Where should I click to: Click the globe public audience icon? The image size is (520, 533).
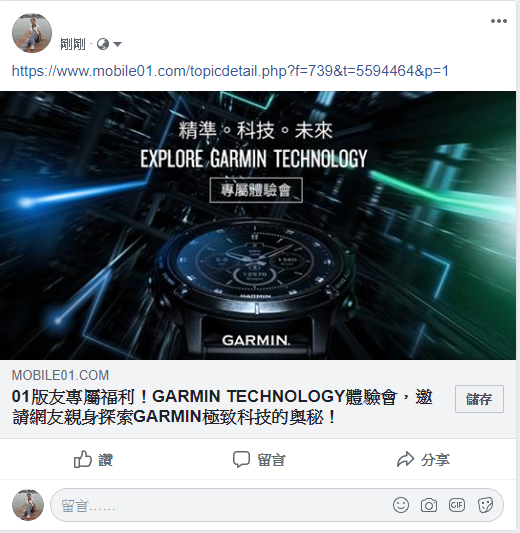point(103,44)
